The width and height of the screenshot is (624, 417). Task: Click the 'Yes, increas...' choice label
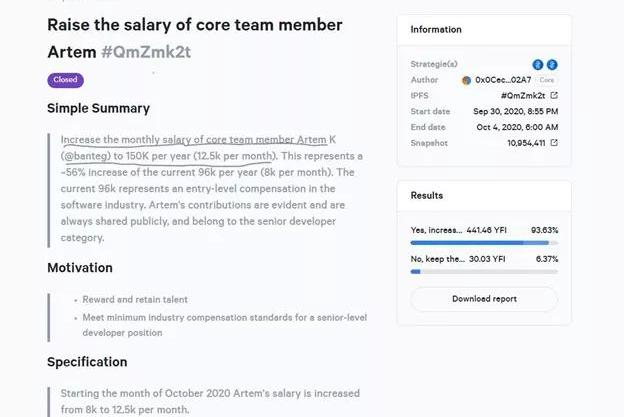pos(437,230)
